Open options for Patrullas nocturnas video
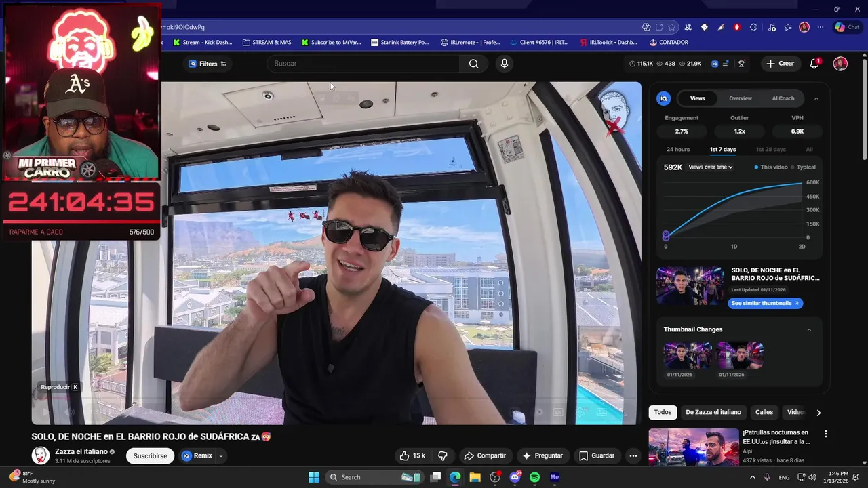Image resolution: width=868 pixels, height=488 pixels. pos(825,434)
